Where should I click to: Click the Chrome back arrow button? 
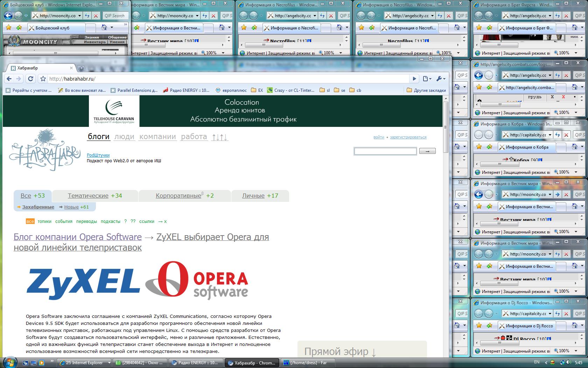(x=9, y=79)
